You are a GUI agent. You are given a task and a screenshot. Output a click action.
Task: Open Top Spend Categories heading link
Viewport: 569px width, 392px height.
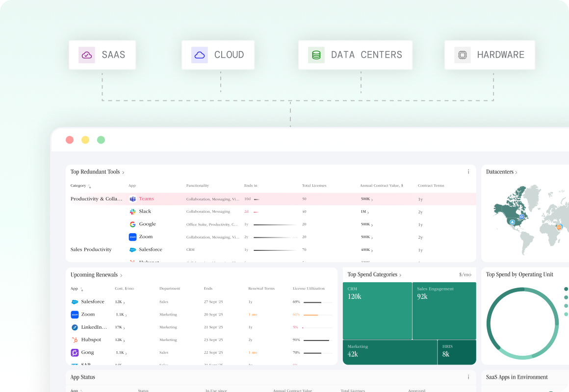(x=372, y=274)
